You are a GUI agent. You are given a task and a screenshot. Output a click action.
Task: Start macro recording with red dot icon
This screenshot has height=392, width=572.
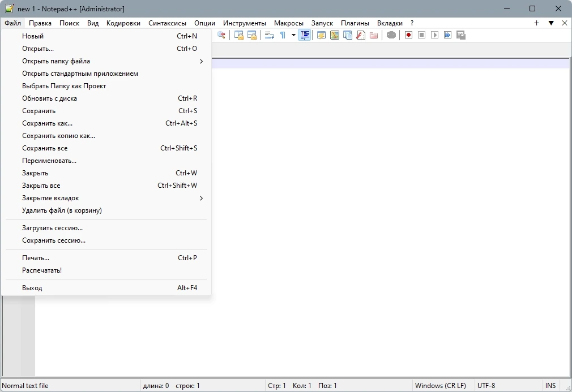coord(408,35)
